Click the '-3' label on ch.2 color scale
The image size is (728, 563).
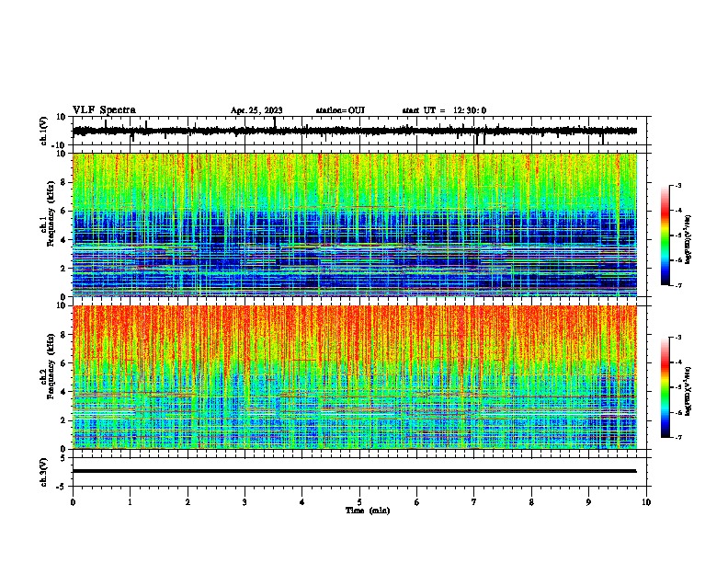(x=677, y=338)
